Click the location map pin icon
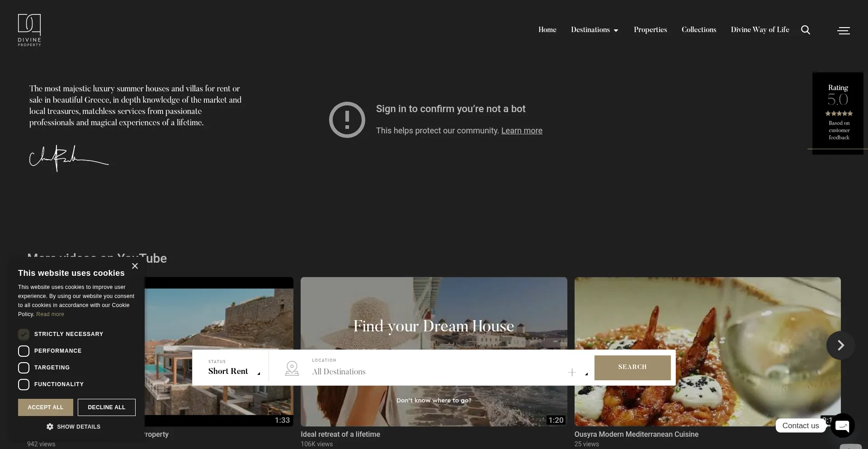 (292, 368)
